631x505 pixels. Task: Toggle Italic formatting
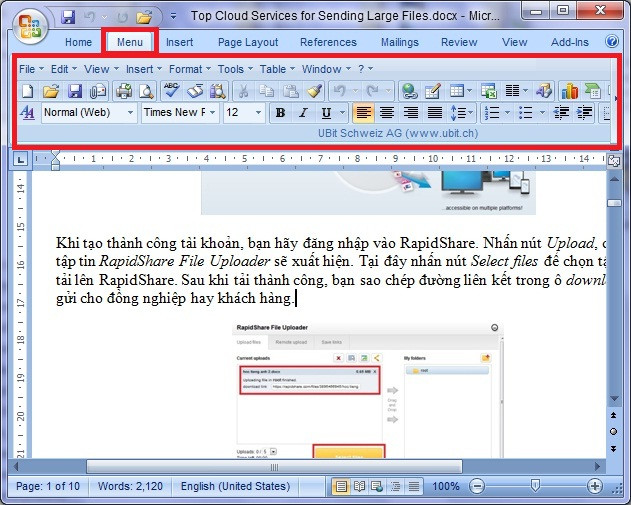point(303,113)
